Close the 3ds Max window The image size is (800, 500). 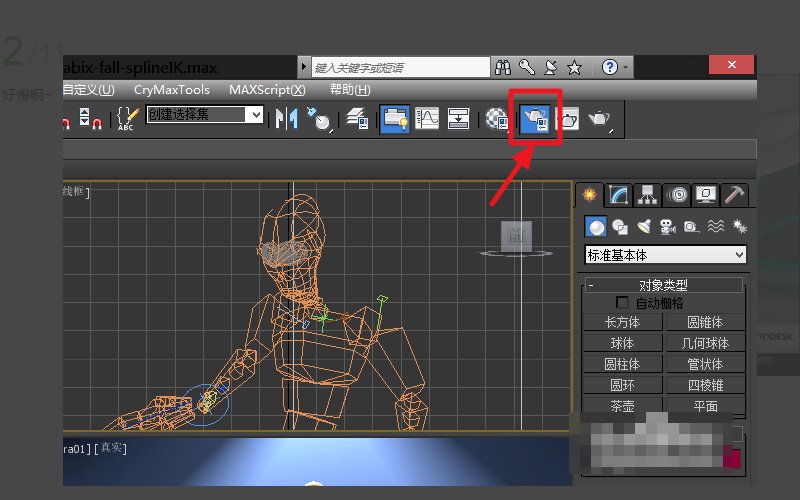pos(731,65)
